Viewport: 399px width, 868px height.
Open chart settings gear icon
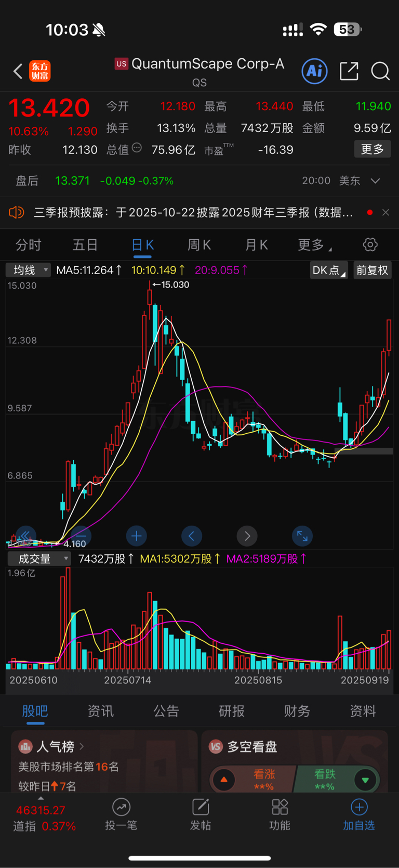click(x=370, y=244)
